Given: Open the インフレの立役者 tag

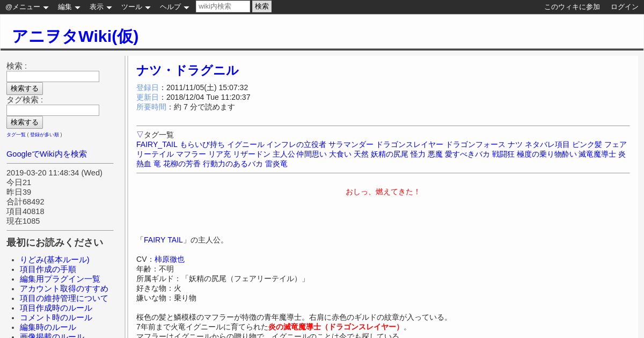Looking at the screenshot, I should [296, 144].
